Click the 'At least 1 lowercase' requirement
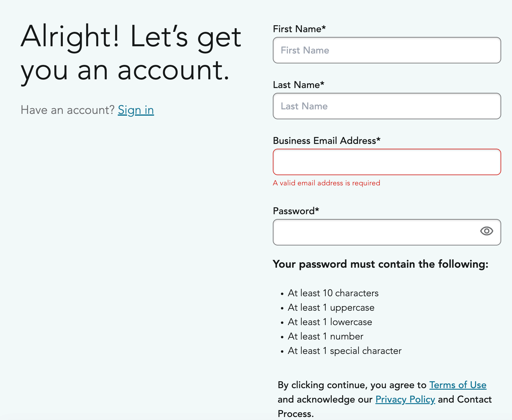Image resolution: width=512 pixels, height=420 pixels. pyautogui.click(x=330, y=322)
